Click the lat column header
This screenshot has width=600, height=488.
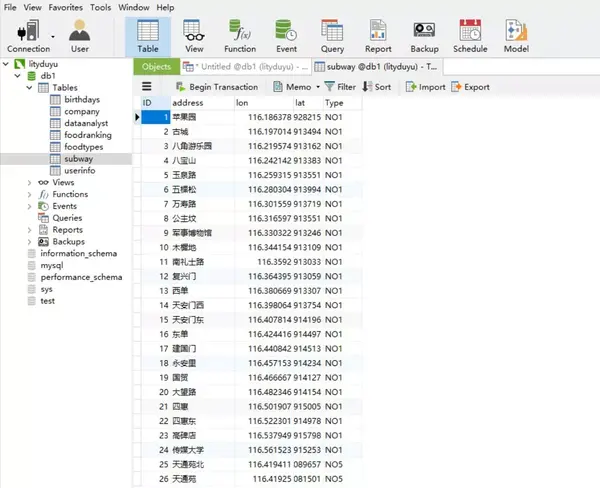308,103
